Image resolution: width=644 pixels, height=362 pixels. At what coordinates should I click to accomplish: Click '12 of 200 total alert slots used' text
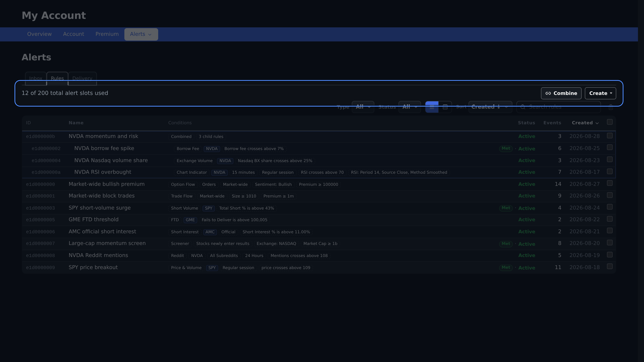tap(65, 93)
